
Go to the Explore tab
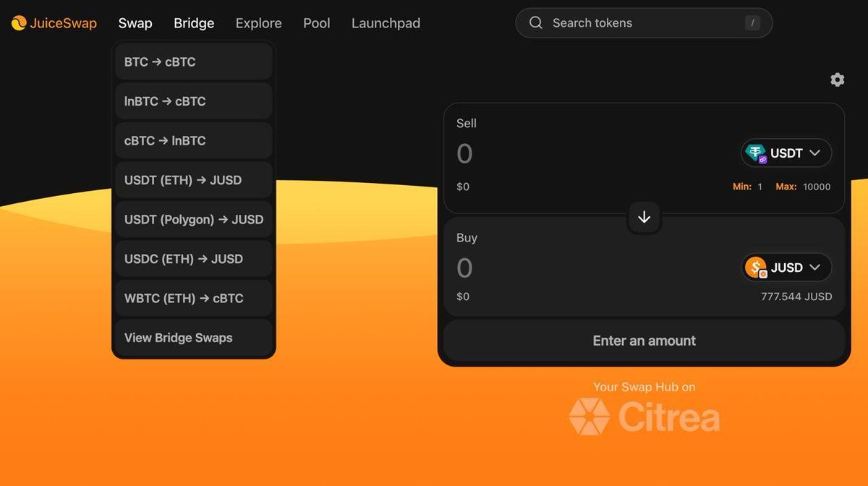pos(258,23)
